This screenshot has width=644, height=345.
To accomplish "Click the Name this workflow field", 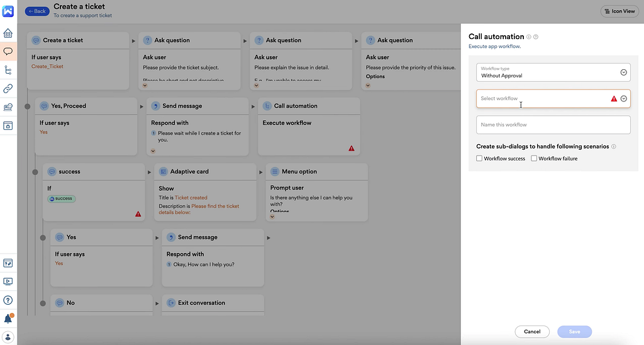I will tap(553, 125).
